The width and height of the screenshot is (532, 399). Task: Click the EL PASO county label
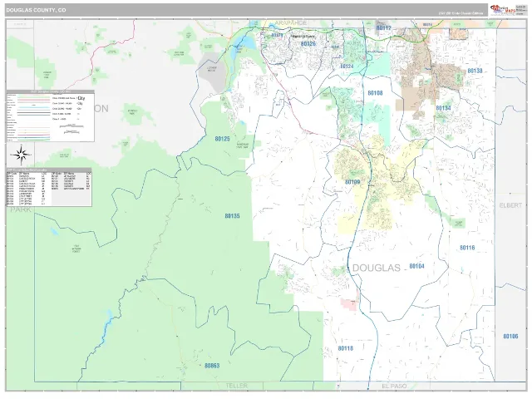[x=394, y=386]
